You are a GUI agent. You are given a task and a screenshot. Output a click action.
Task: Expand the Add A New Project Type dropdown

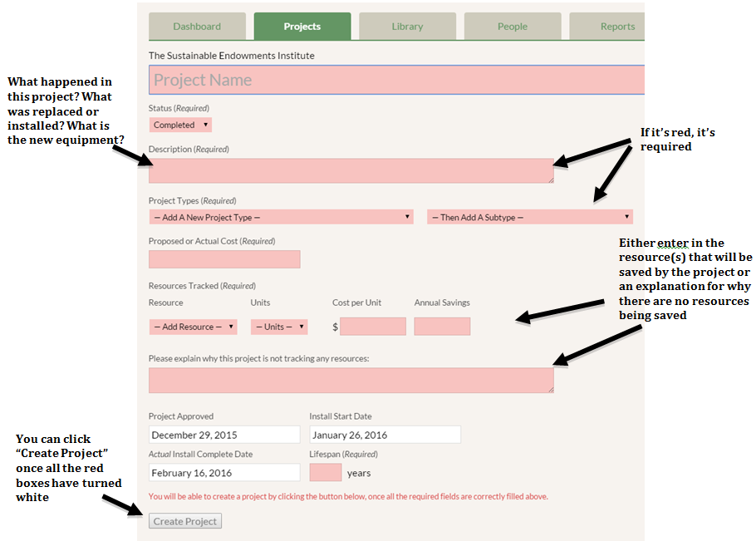click(281, 217)
